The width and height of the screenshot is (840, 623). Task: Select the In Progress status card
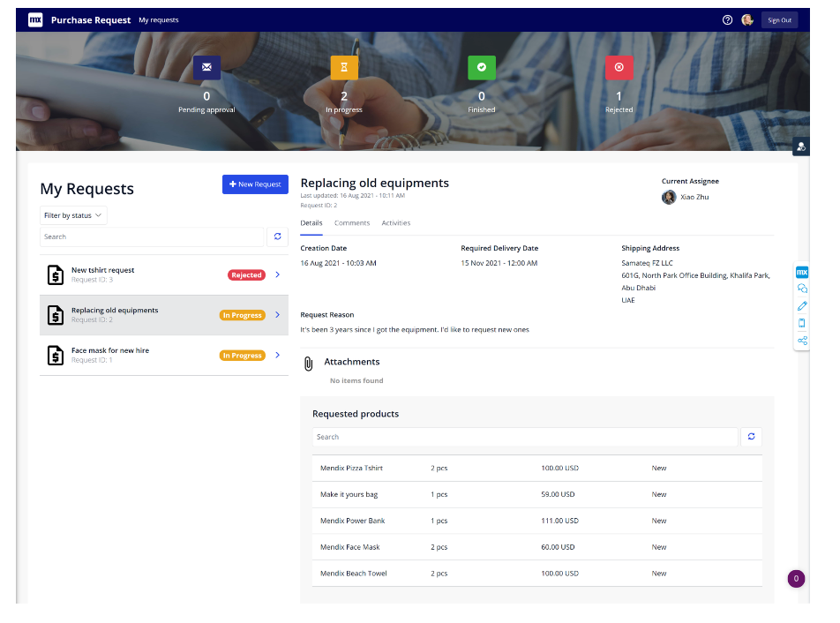(343, 84)
